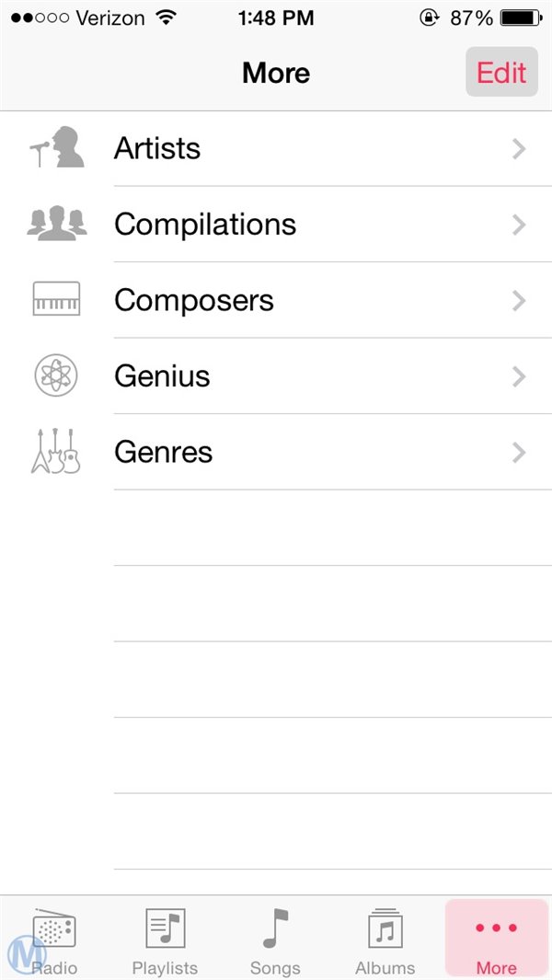Viewport: 552px width, 980px height.
Task: Tap the battery indicator in status bar
Action: pos(521,17)
